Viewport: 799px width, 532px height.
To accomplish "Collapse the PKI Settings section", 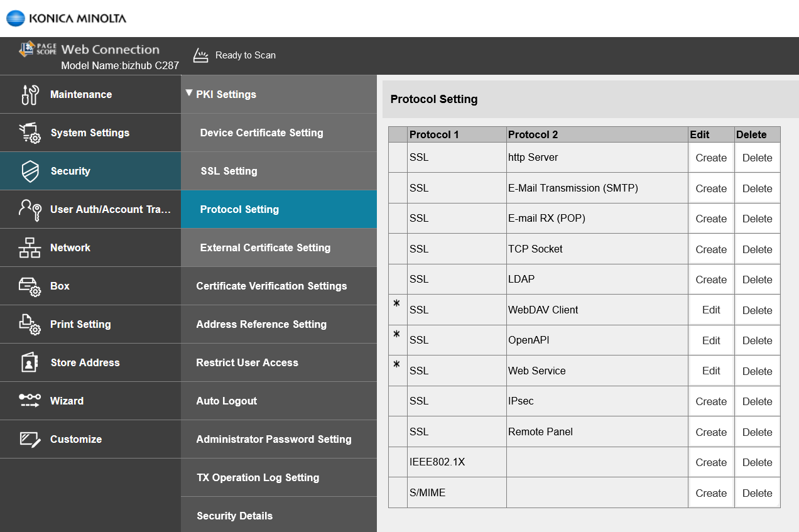I will click(x=188, y=92).
